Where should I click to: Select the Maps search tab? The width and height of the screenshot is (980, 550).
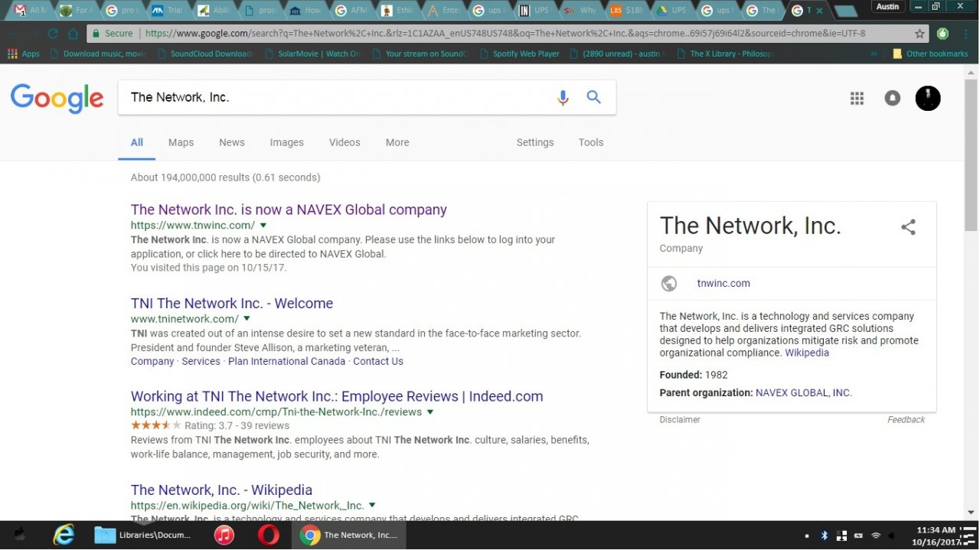click(181, 142)
